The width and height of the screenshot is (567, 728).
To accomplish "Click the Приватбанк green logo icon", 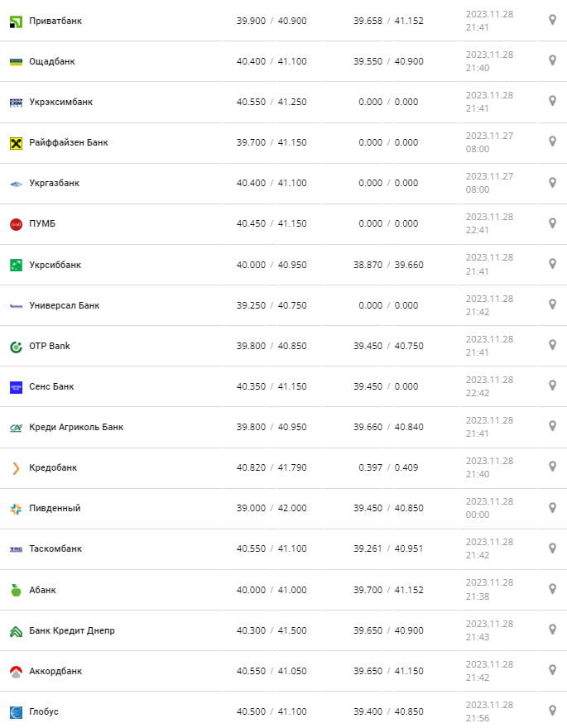I will 16,21.
